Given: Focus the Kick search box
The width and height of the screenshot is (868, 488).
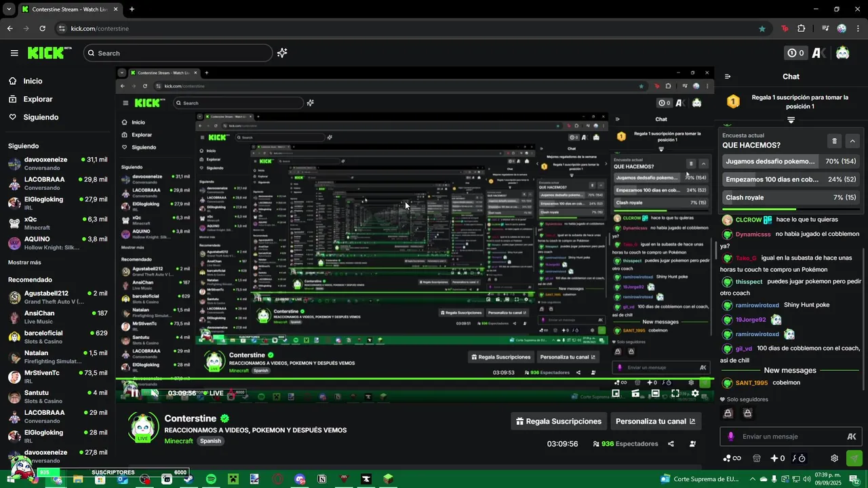Looking at the screenshot, I should (x=178, y=53).
